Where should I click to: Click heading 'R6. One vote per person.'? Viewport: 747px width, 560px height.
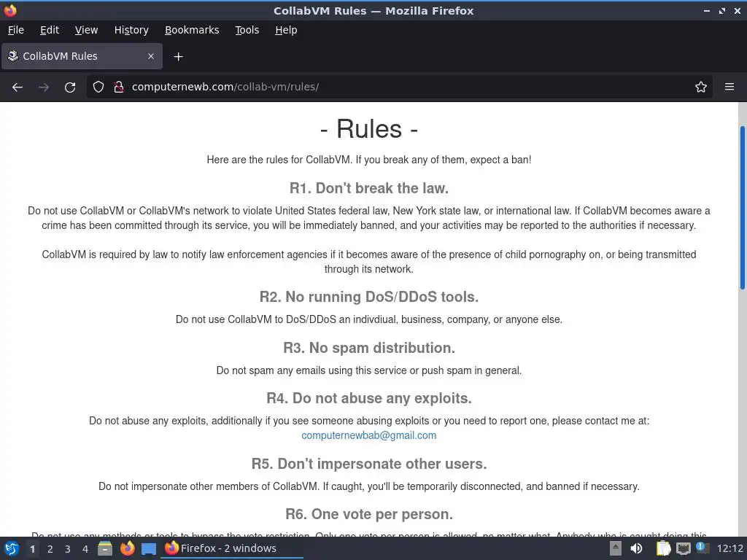(368, 514)
